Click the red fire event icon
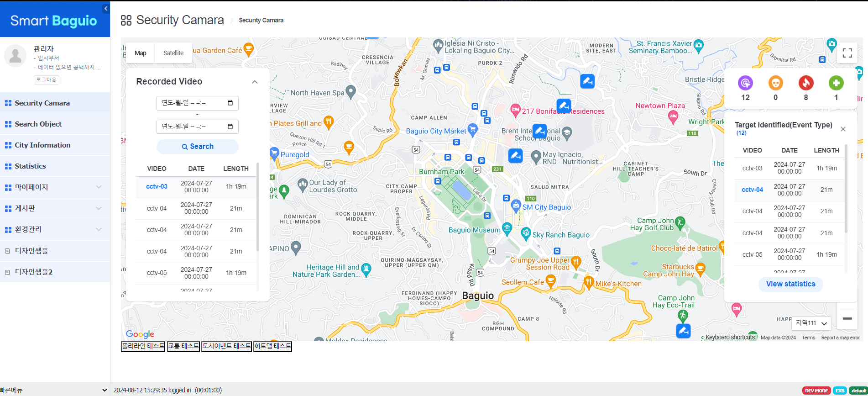Viewport: 868px width, 396px height. tap(806, 83)
